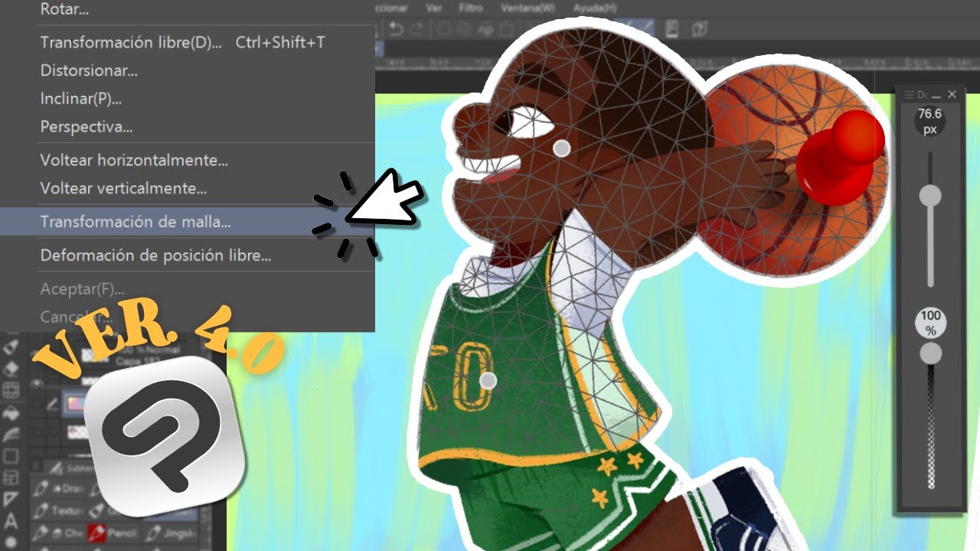Adjust opacity slider handle
The image size is (980, 551).
pos(930,353)
